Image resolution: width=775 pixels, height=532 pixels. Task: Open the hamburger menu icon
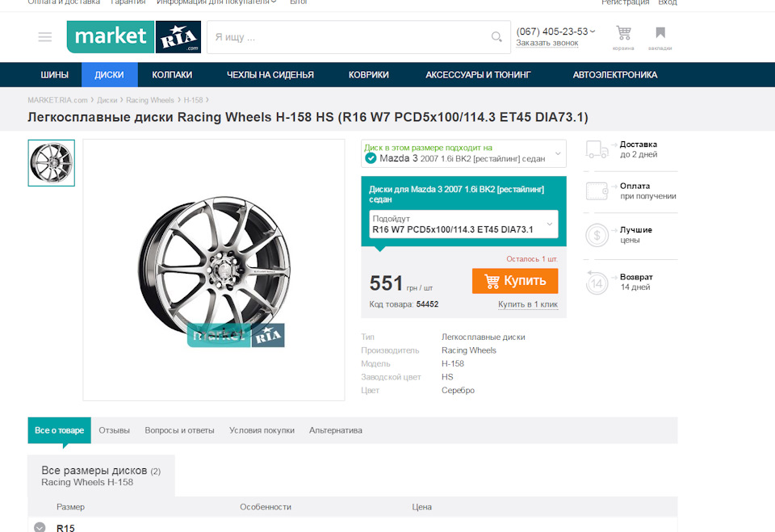pyautogui.click(x=45, y=37)
